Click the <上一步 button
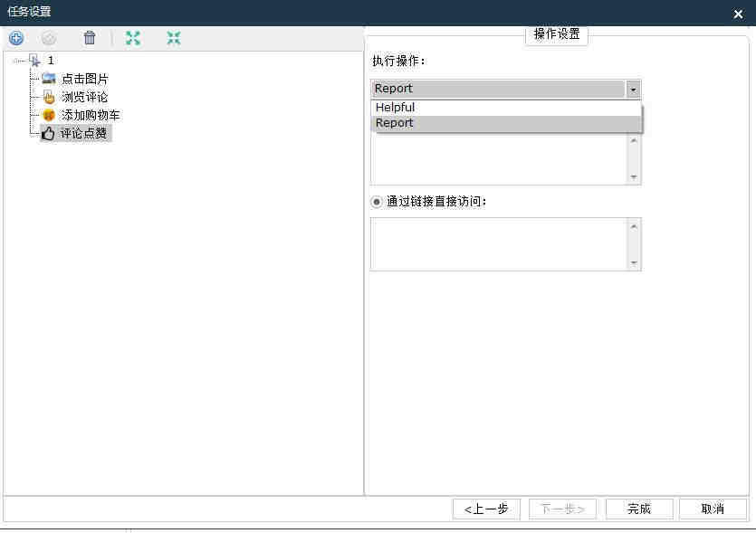 click(486, 509)
